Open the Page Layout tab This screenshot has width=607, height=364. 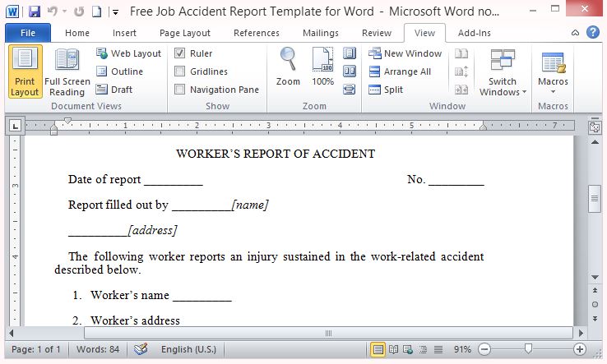[x=185, y=33]
